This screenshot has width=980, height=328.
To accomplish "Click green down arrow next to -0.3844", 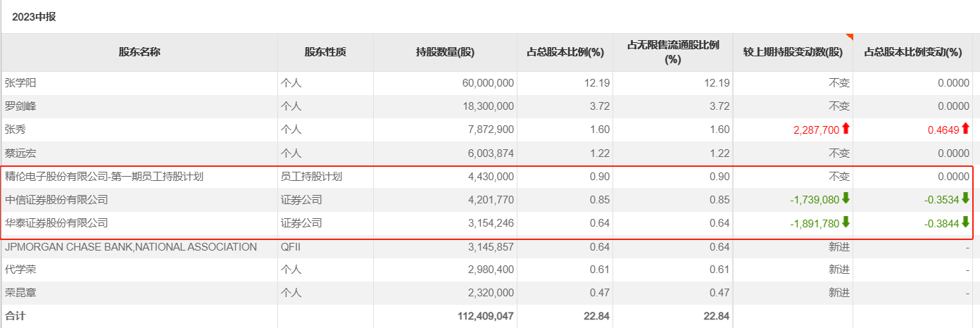I will pos(965,223).
